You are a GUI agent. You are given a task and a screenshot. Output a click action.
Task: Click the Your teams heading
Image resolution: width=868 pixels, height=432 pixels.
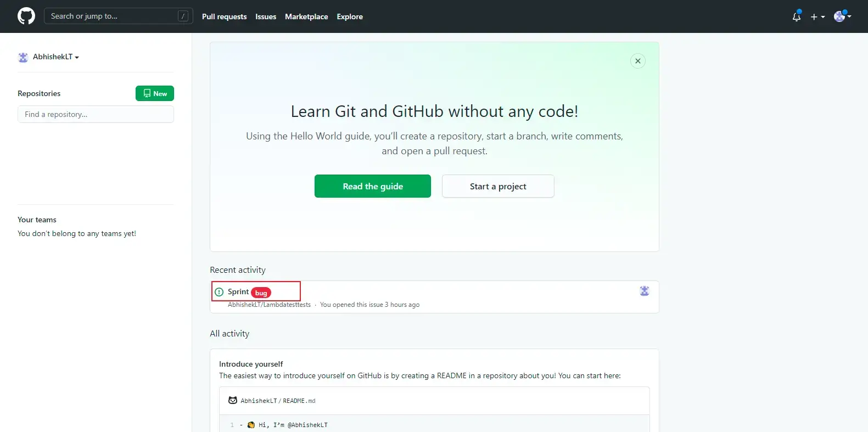[x=37, y=220]
